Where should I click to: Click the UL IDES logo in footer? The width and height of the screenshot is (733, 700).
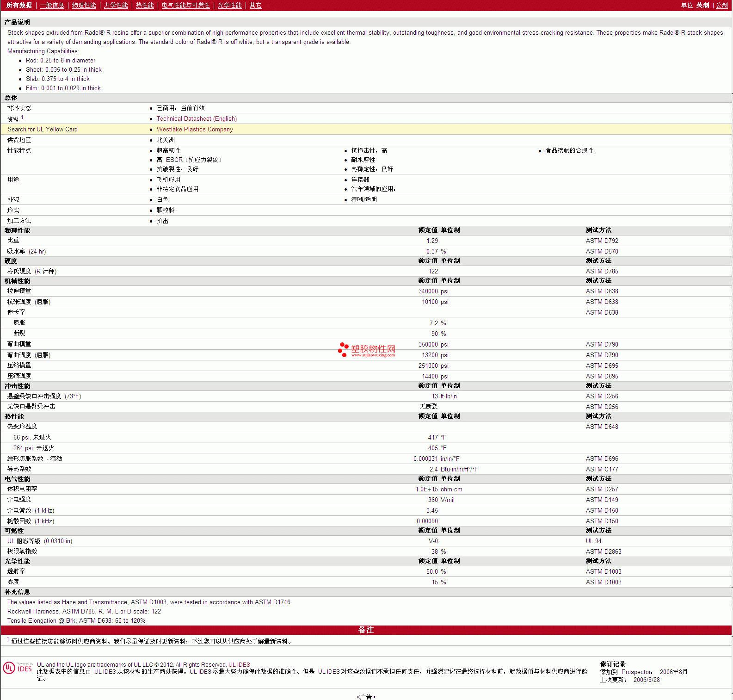pyautogui.click(x=18, y=668)
